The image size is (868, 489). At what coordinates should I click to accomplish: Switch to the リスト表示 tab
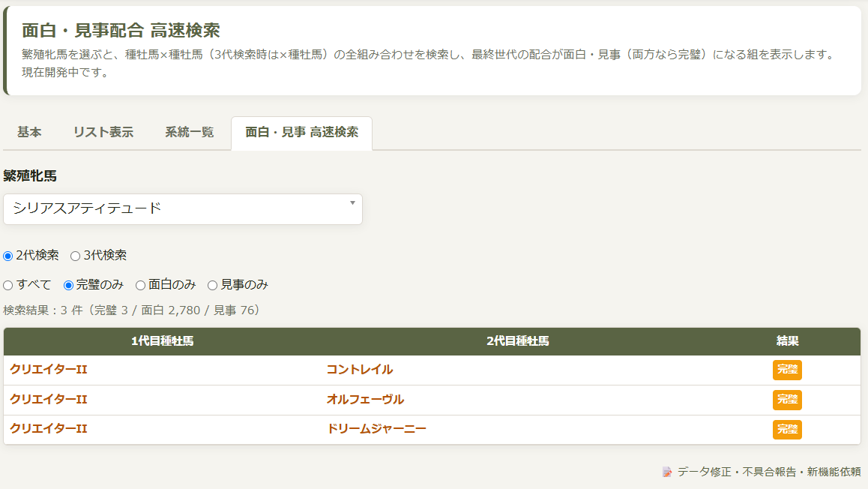[103, 132]
